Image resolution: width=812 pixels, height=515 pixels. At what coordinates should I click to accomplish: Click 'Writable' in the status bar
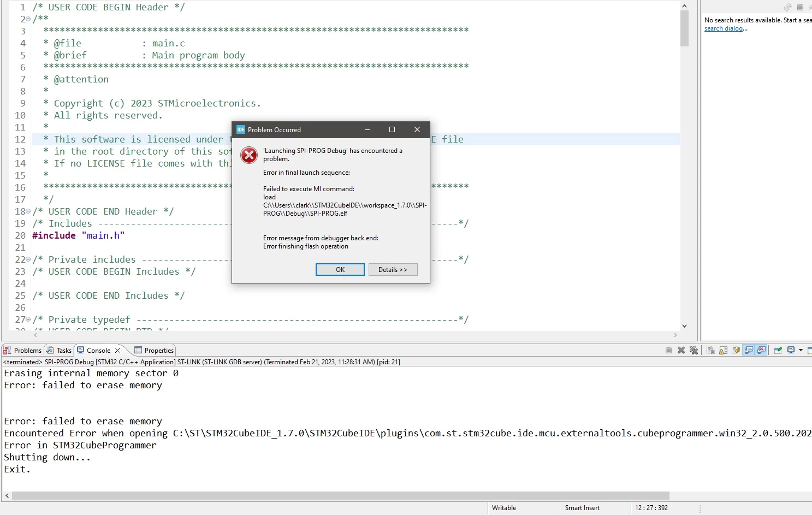click(x=504, y=508)
